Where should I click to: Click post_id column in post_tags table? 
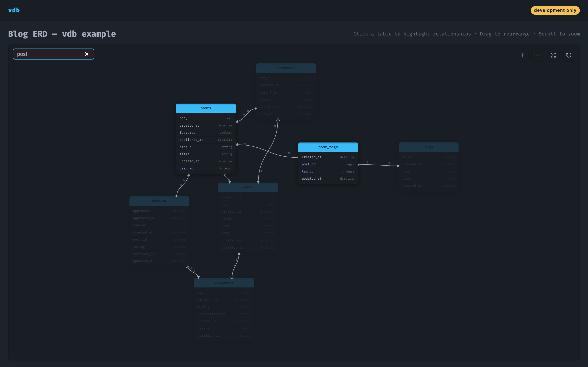(x=308, y=164)
